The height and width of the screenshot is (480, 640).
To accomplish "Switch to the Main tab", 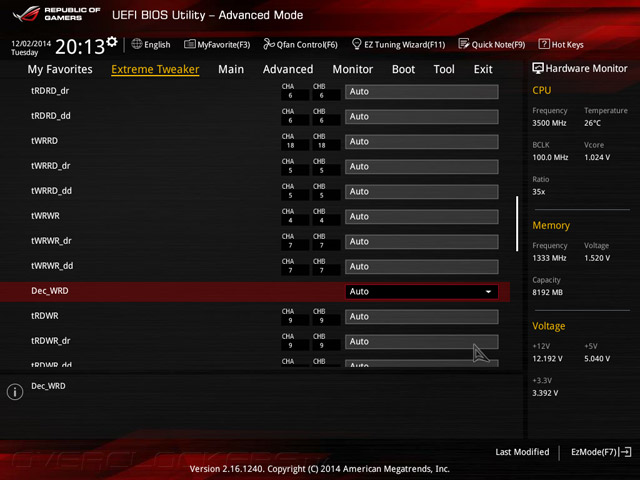I will (231, 69).
